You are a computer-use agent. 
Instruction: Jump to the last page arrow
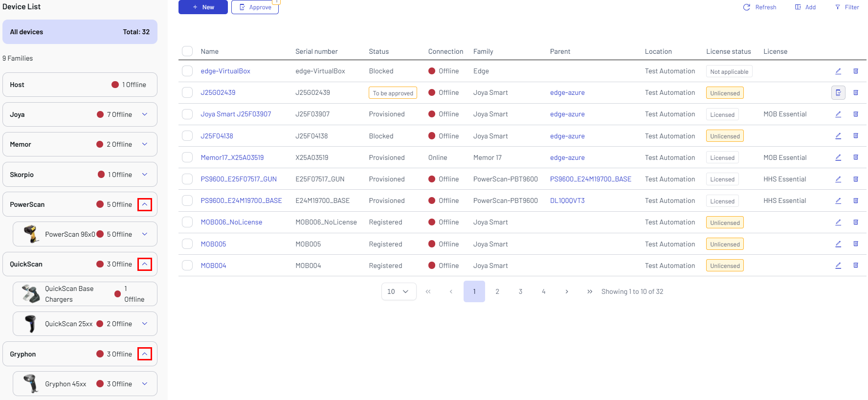tap(590, 291)
